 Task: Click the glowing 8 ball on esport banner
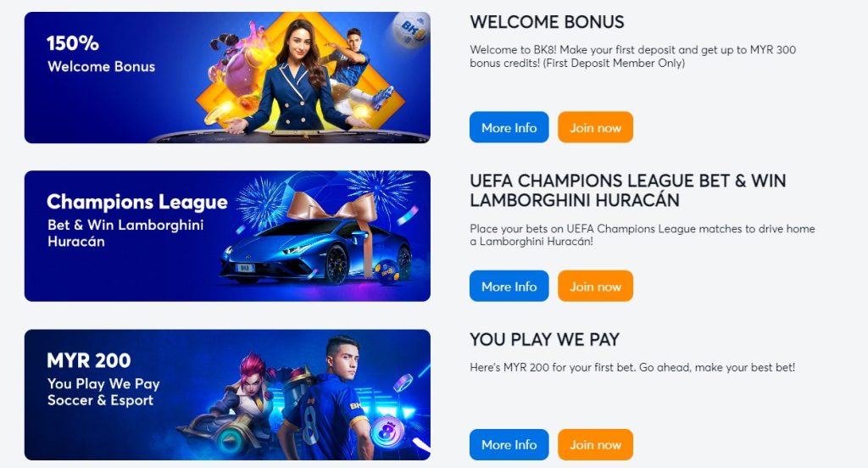point(387,432)
